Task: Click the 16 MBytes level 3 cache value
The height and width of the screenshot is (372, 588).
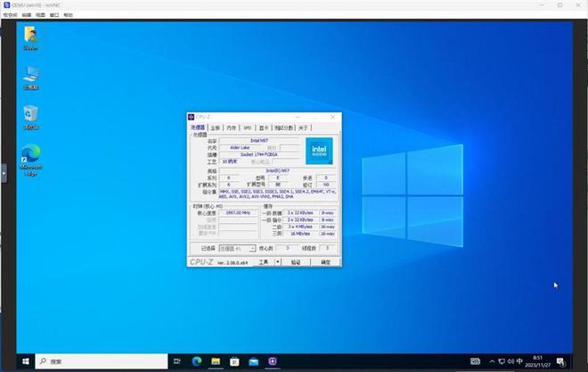Action: point(300,234)
